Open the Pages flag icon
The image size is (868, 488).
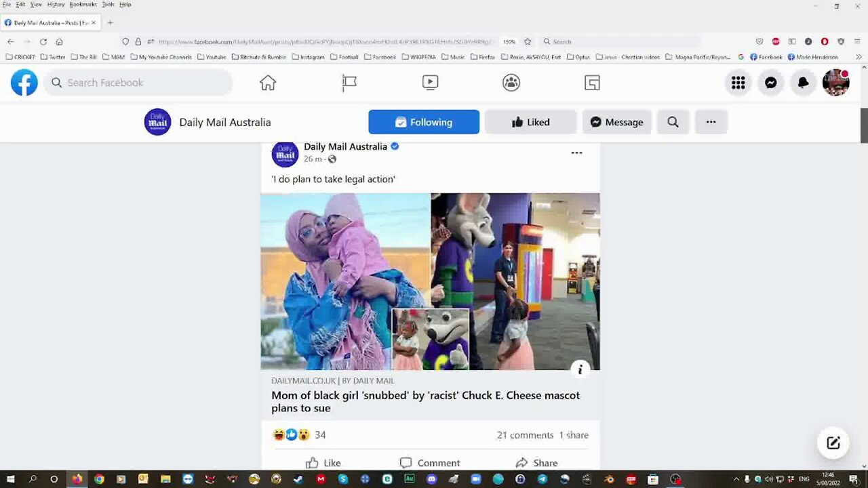349,83
